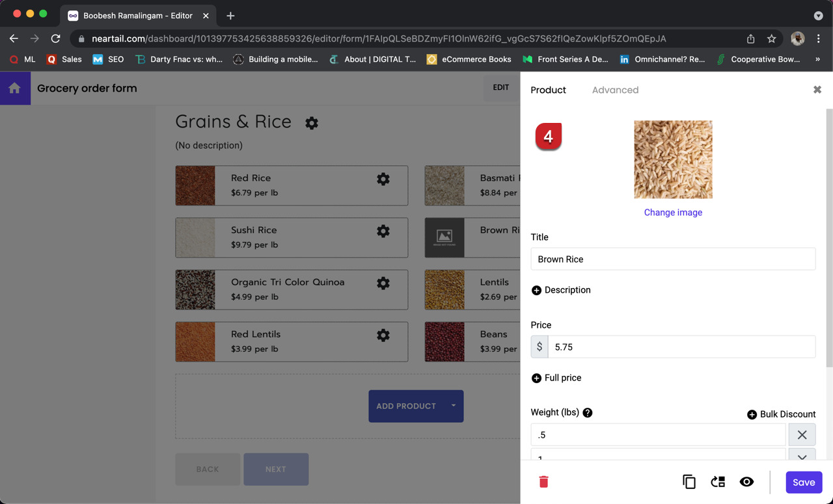Open the ADD PRODUCT dropdown arrow

pos(454,406)
